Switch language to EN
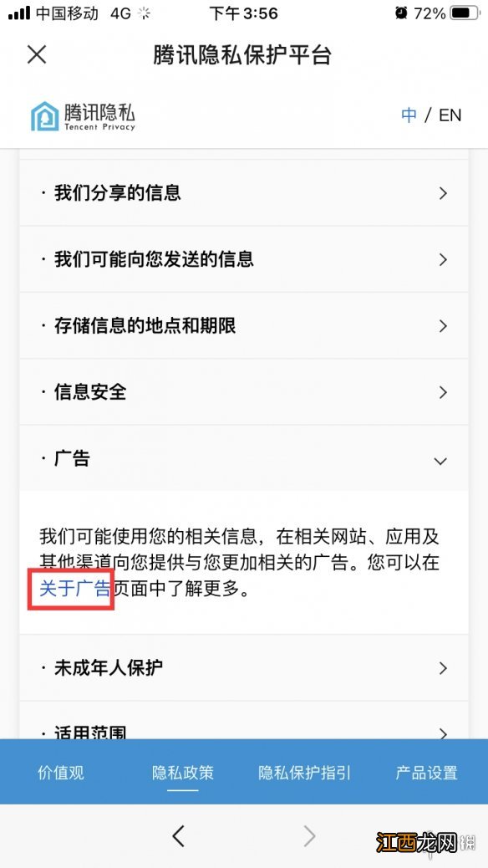 tap(450, 115)
